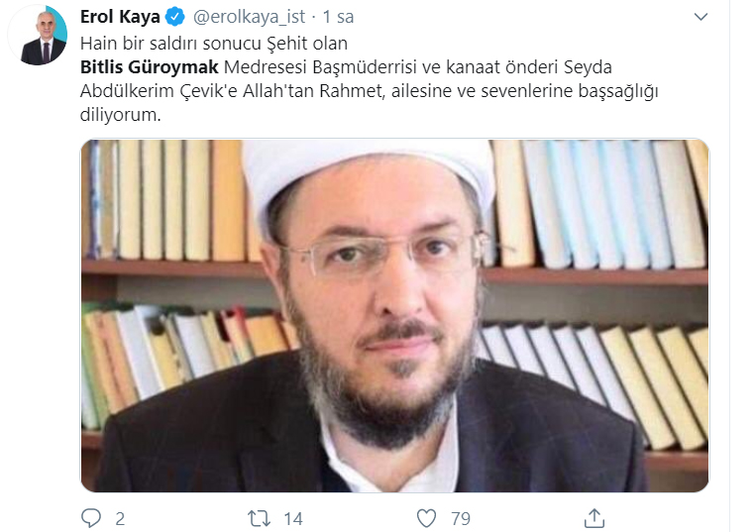756x532 pixels.
Task: Click the word 'diliyorum.' ending the tweet
Action: (120, 115)
